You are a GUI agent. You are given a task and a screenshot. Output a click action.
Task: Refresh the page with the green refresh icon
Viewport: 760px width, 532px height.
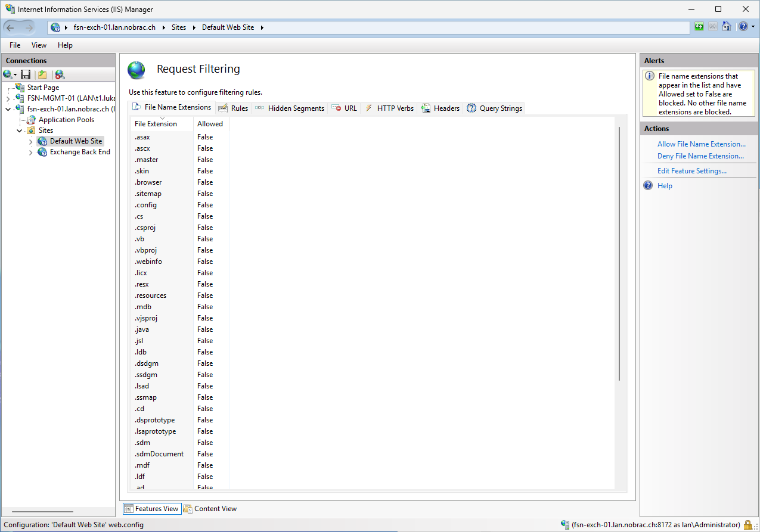(699, 27)
